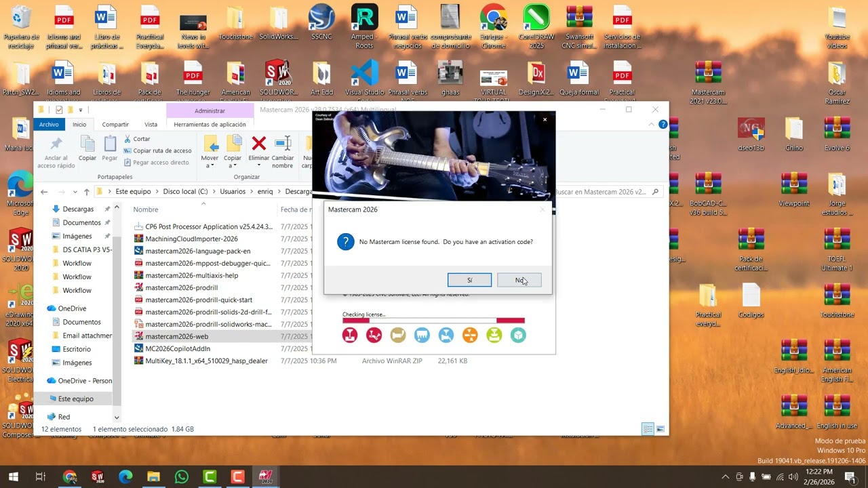Click the green product icon on splash

point(494,335)
